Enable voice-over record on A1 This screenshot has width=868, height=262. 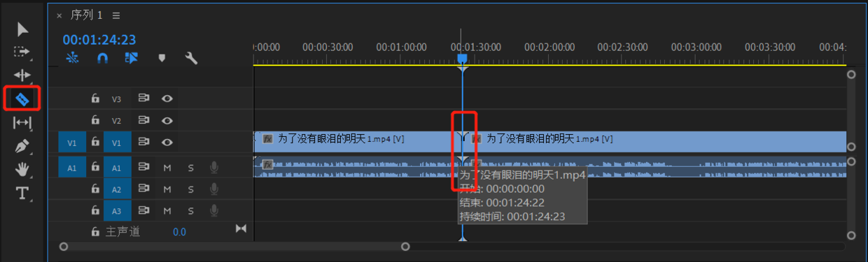click(213, 168)
